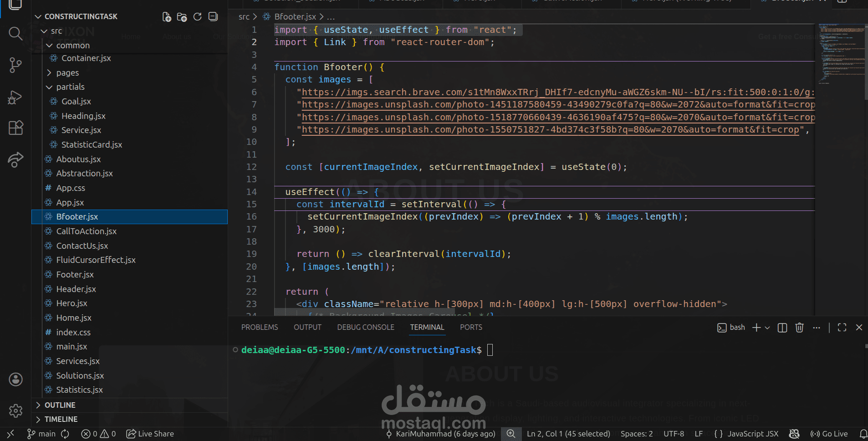Refresh the explorer tree
868x441 pixels.
click(x=197, y=17)
